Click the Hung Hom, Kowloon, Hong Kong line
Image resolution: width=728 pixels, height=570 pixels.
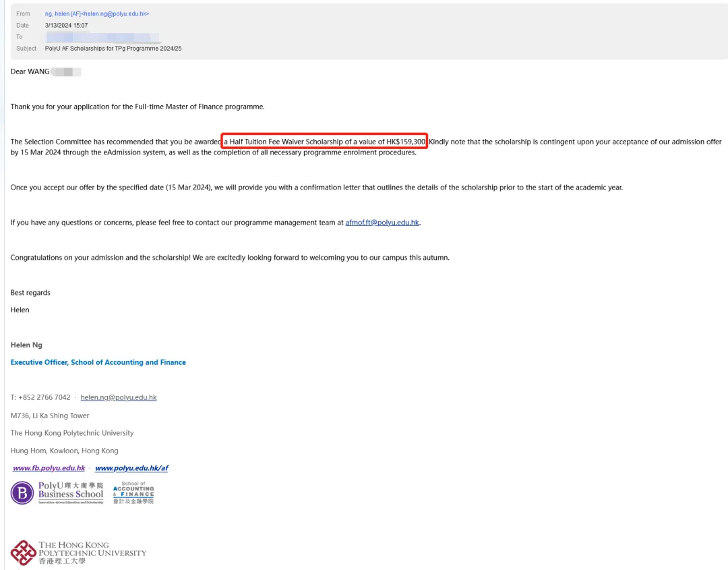[x=65, y=451]
